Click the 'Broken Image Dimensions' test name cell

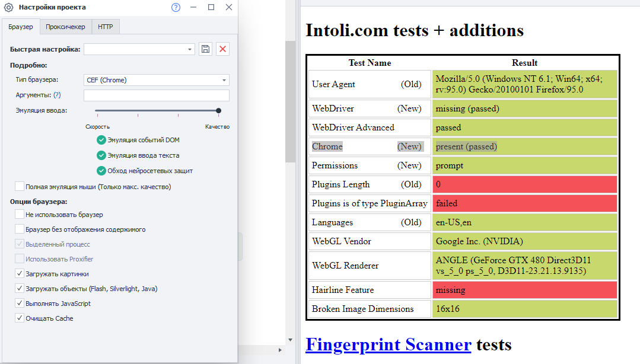370,309
